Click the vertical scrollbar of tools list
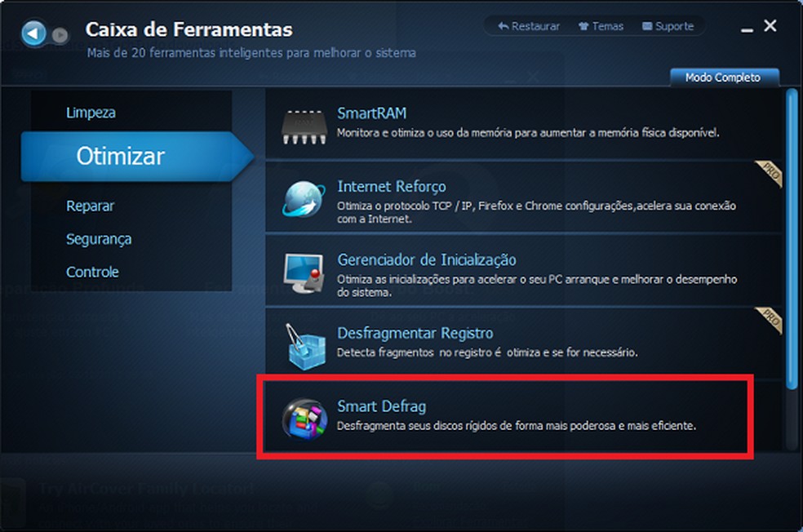The height and width of the screenshot is (532, 803). click(792, 239)
